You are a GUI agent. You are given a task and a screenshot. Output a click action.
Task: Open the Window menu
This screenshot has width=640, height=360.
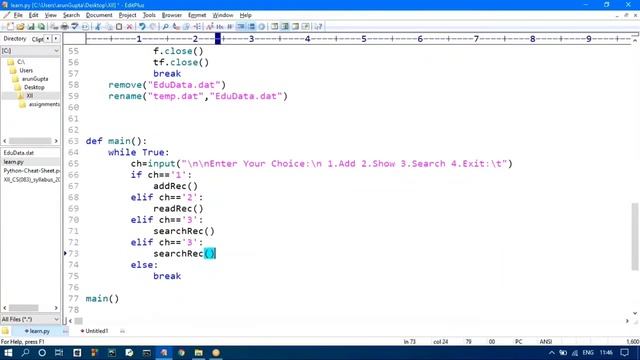click(x=222, y=15)
